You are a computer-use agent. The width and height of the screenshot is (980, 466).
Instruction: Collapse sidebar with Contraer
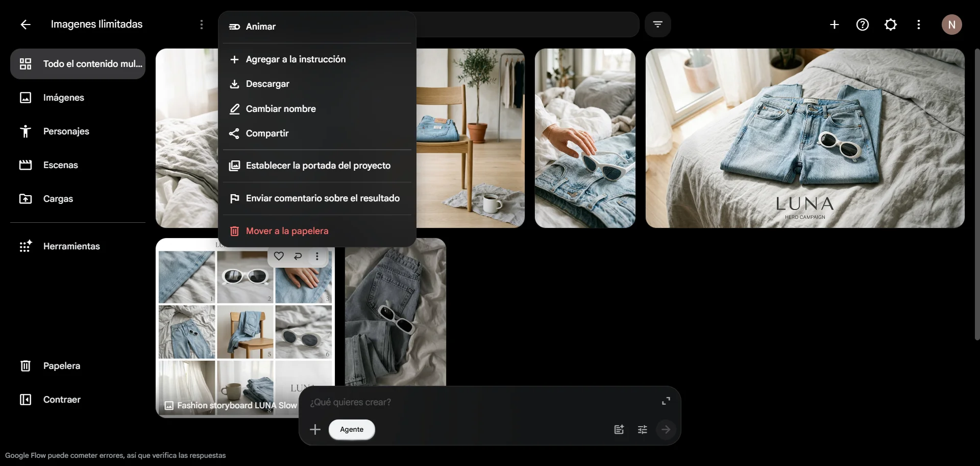(x=78, y=400)
